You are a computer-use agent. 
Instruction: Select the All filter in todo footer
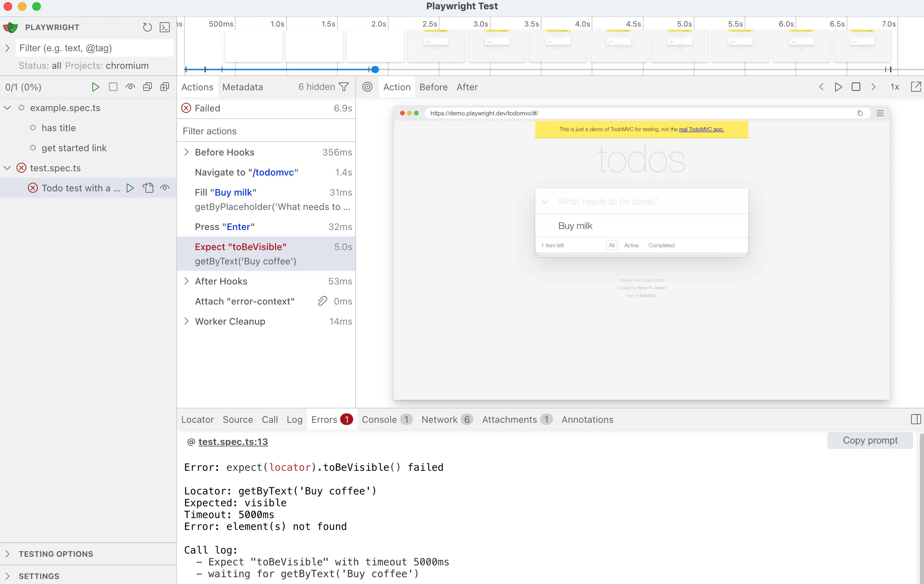(x=611, y=245)
